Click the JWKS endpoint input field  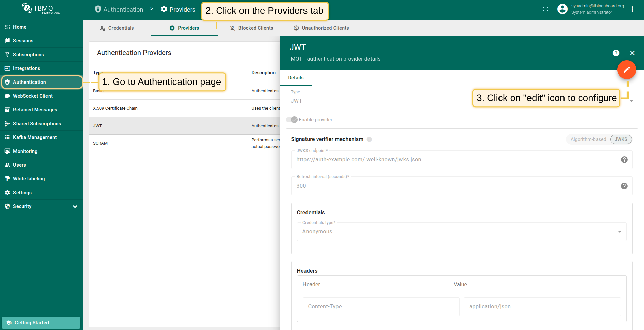(455, 160)
